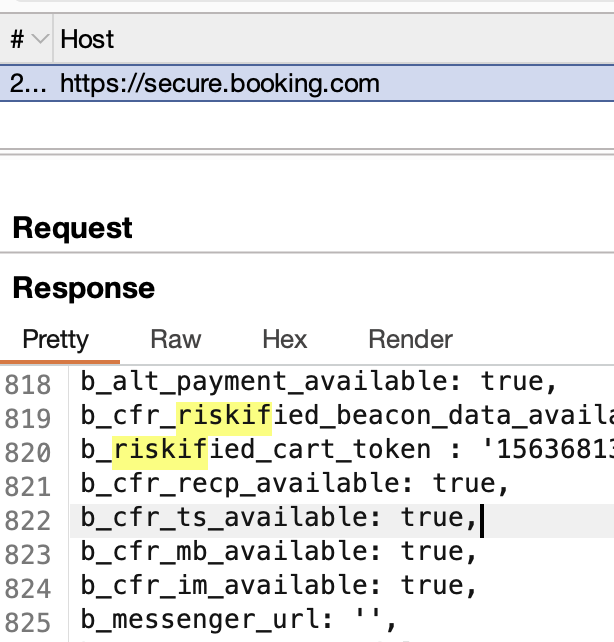614x642 pixels.
Task: Sort by the # column header
Action: [x=17, y=40]
